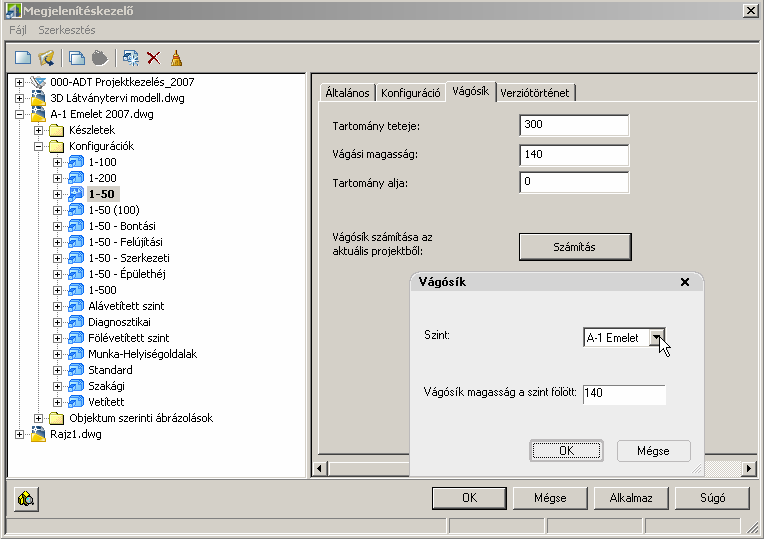Click the Vágósík magasság a szint fölött field
Screen dimensions: 764x539
(x=624, y=394)
